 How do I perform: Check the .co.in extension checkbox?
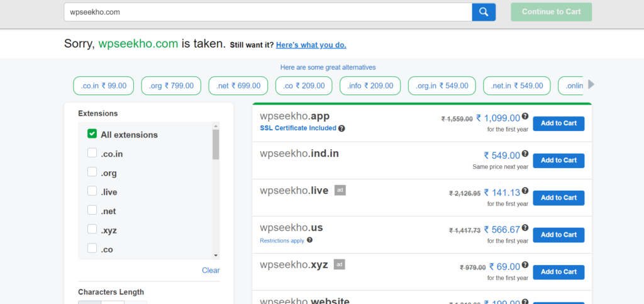point(92,153)
